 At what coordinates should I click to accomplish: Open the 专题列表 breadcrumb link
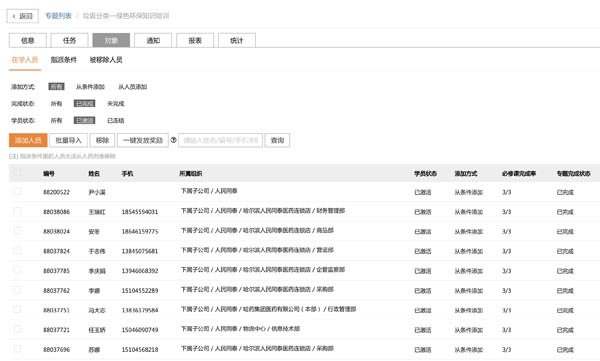point(59,16)
